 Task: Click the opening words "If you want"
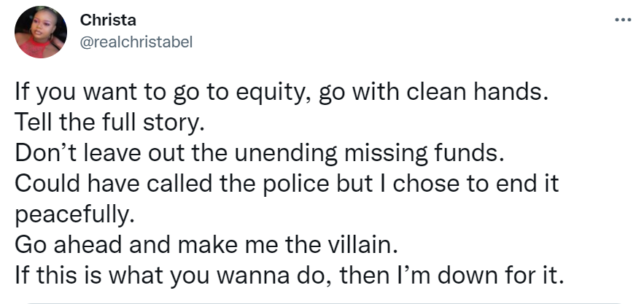pyautogui.click(x=70, y=95)
